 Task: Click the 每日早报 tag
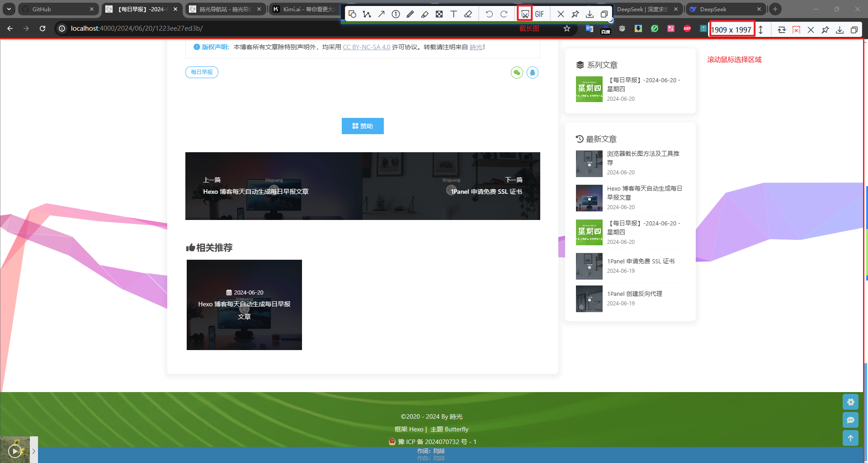pos(202,72)
